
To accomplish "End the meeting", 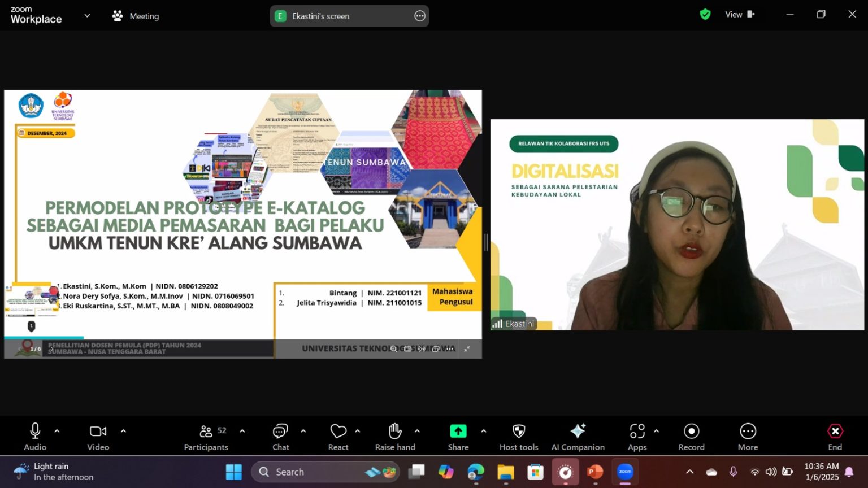I will 835,437.
